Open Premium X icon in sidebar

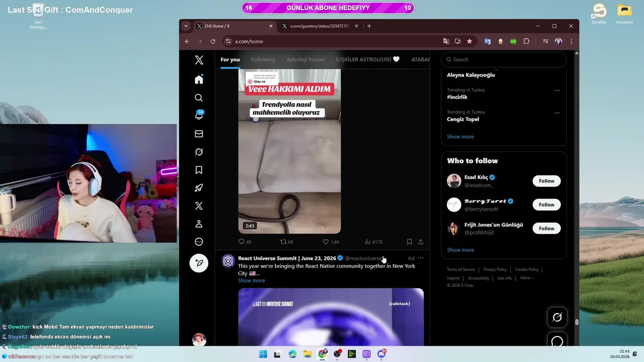199,206
